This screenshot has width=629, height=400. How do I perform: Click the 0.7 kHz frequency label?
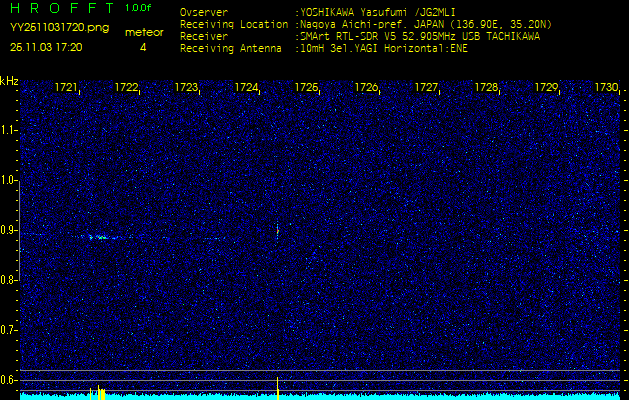click(9, 329)
